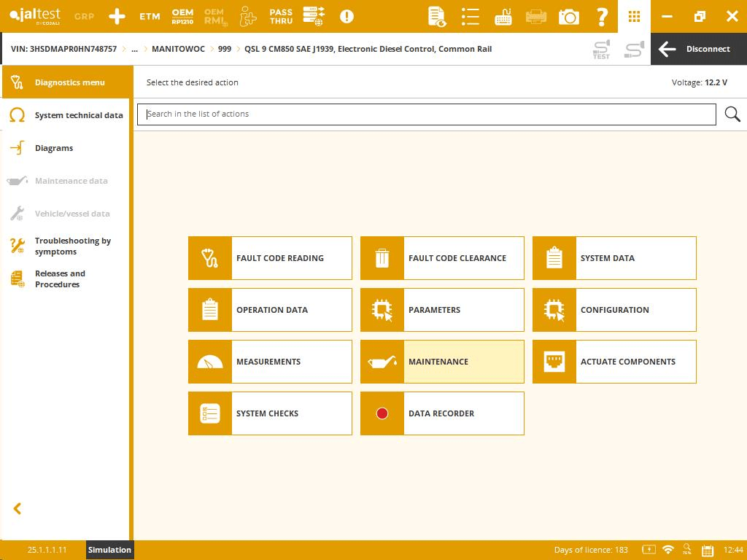Open the ETM tool in top toolbar
This screenshot has width=747, height=560.
pos(150,16)
